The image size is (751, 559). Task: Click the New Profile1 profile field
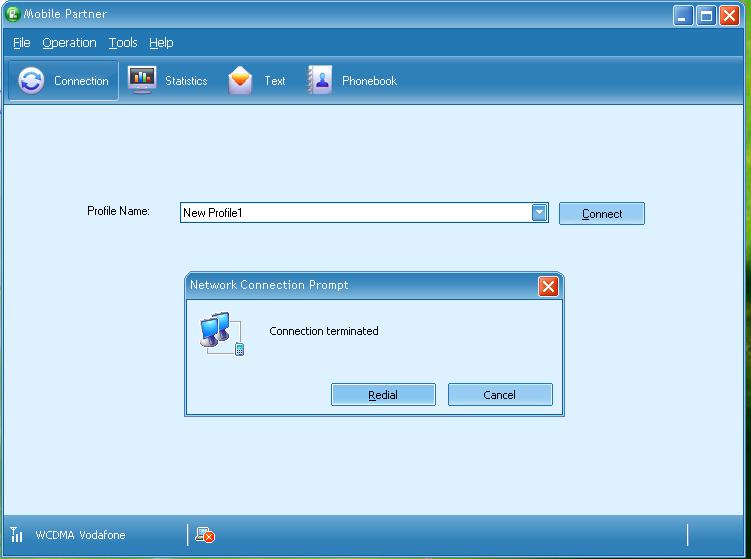pyautogui.click(x=354, y=213)
